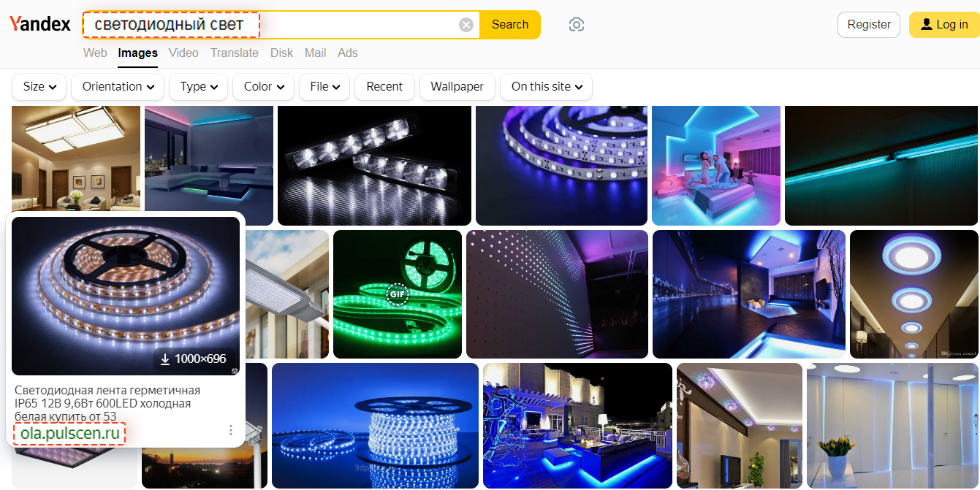980x490 pixels.
Task: Open the Ads tab
Action: tap(348, 53)
